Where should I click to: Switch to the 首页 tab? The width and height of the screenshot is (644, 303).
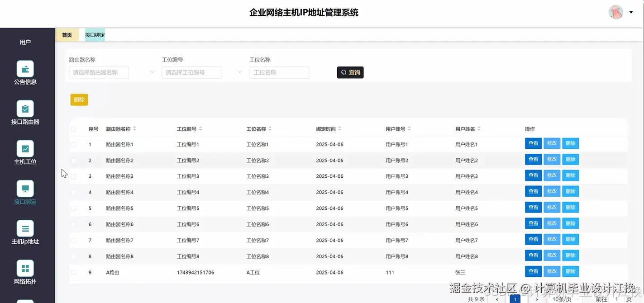[x=67, y=35]
